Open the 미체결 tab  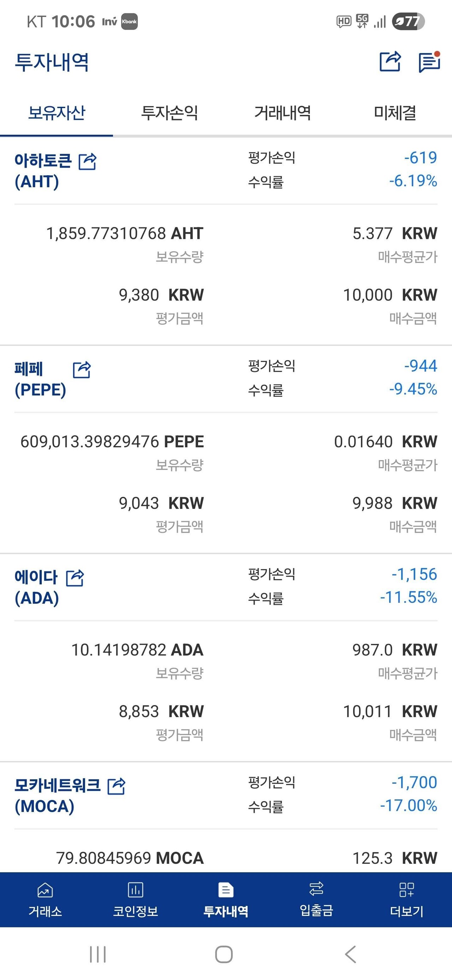pos(395,113)
